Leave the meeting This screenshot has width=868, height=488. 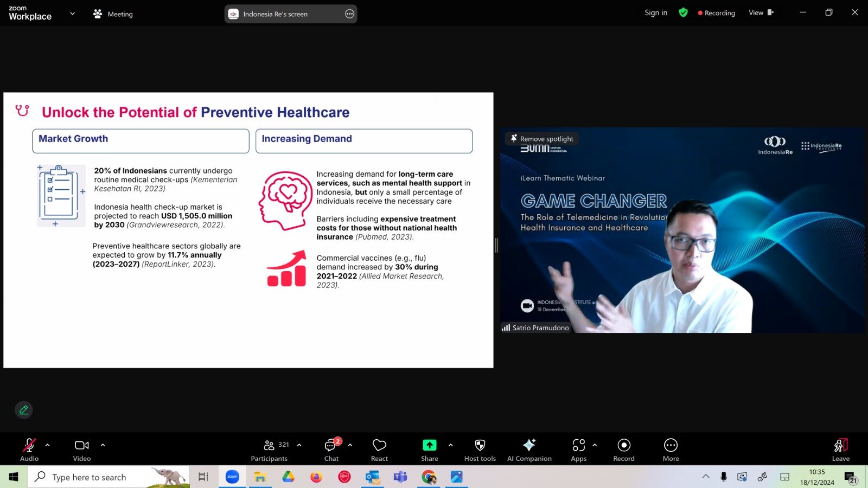click(x=841, y=450)
